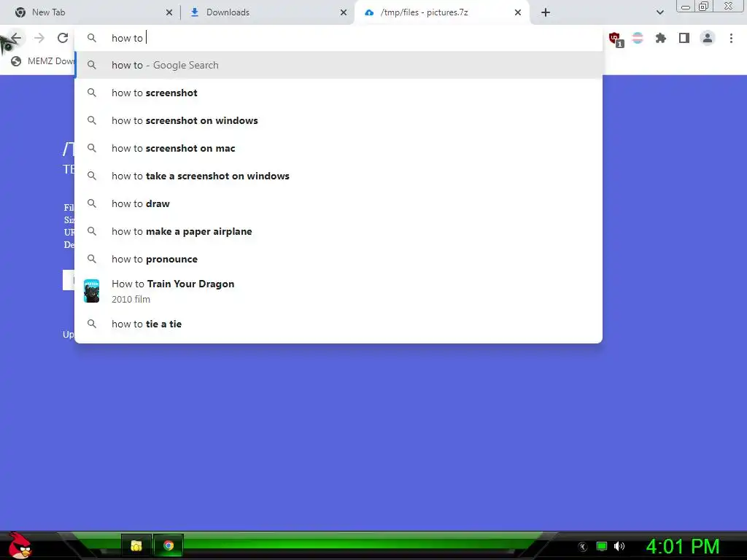The width and height of the screenshot is (747, 560).
Task: Open the striped flag extension icon
Action: point(638,38)
